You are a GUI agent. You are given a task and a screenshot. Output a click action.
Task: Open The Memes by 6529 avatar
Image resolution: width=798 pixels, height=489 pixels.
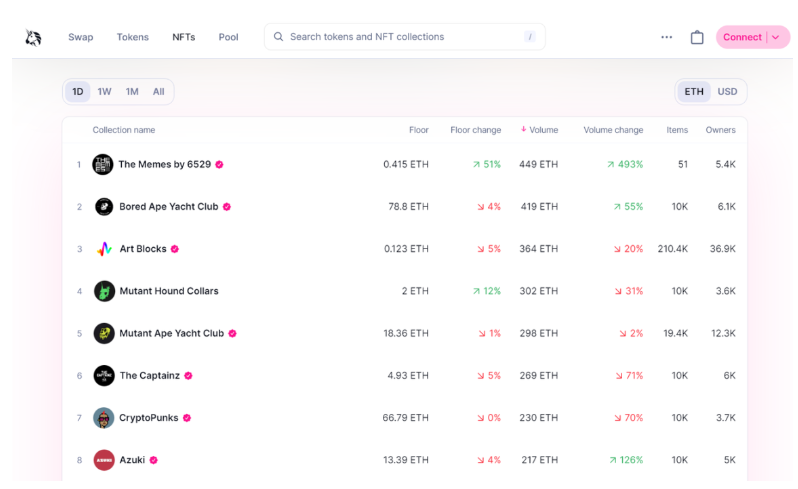(103, 164)
